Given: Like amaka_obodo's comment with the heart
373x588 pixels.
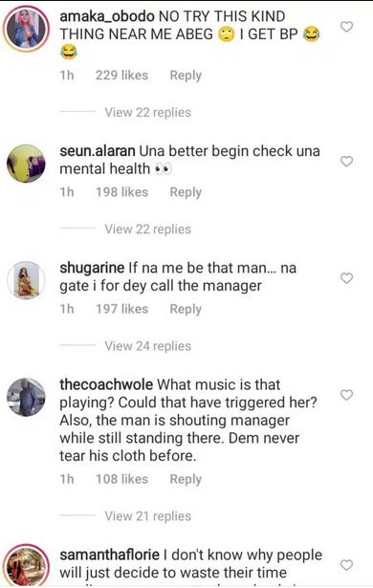Looking at the screenshot, I should coord(346,27).
